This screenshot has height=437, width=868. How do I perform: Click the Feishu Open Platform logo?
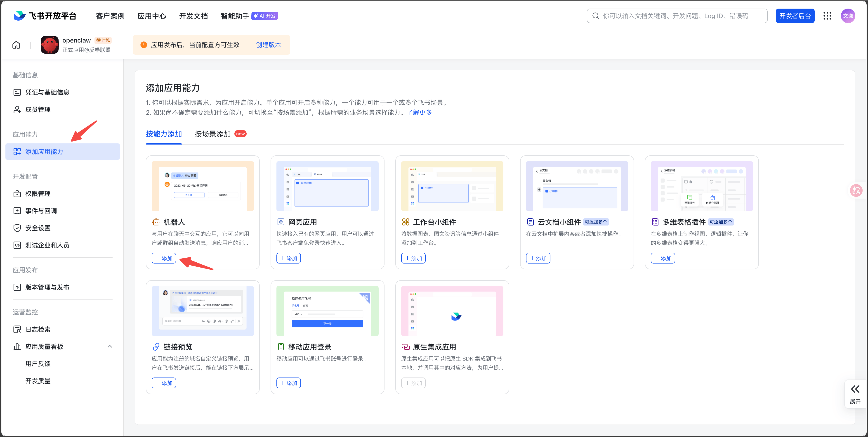click(45, 16)
